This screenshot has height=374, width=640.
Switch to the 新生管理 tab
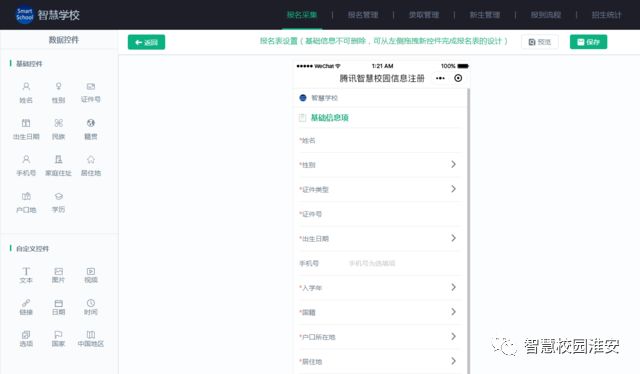[484, 15]
